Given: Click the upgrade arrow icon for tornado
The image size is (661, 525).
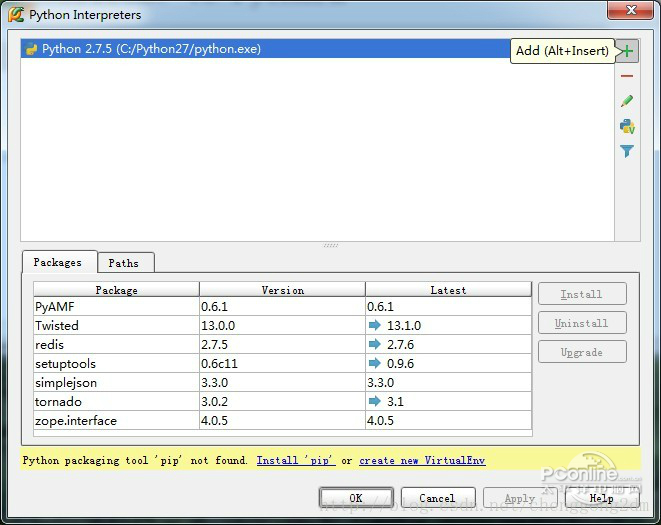Looking at the screenshot, I should [374, 401].
